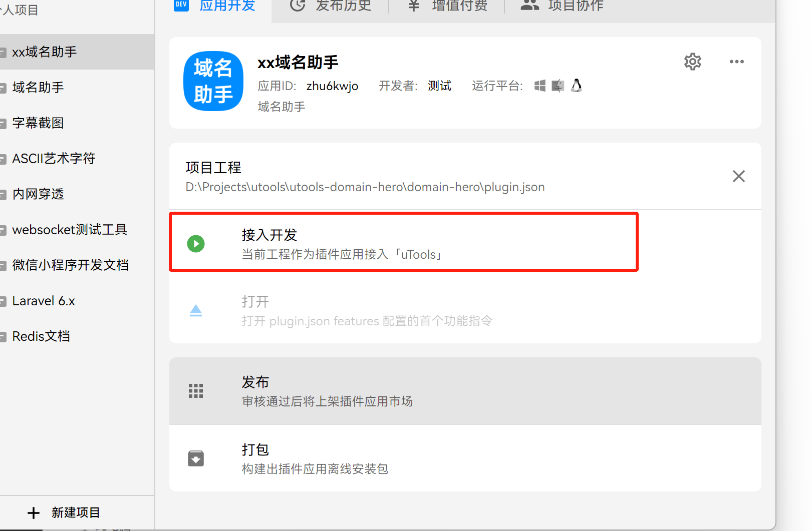Screen dimensions: 812x531
Task: Click the green play icon for 接入开发
Action: (x=196, y=244)
